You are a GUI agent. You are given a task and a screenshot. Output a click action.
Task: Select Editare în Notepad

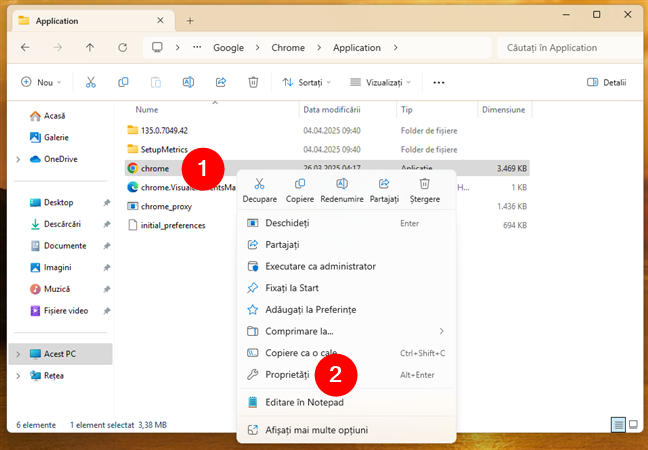coord(346,402)
